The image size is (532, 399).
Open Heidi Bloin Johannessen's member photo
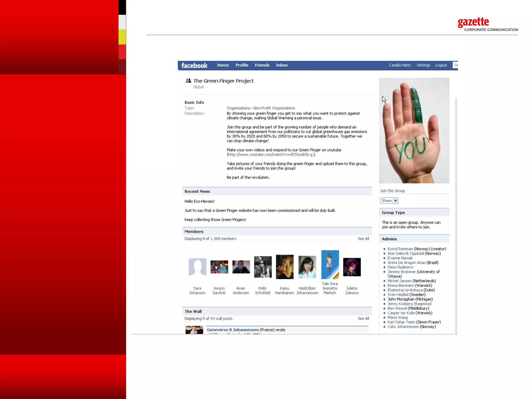tap(307, 267)
